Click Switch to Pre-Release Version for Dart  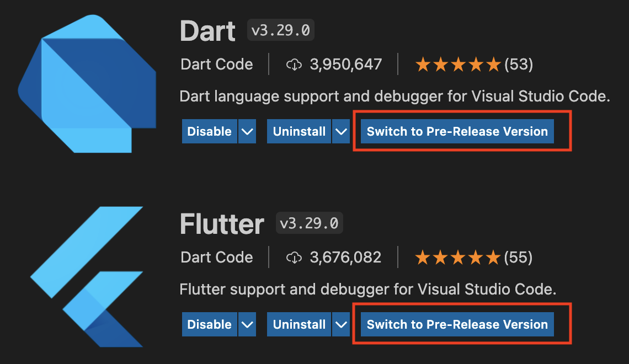456,131
